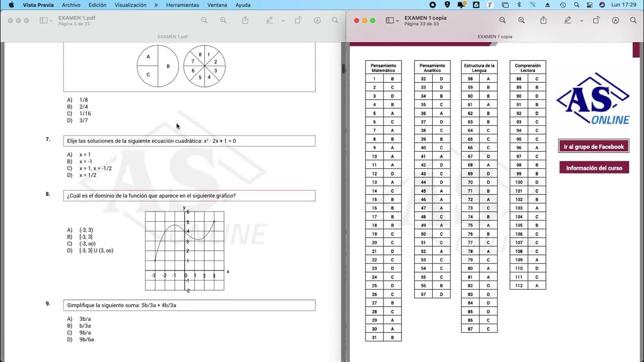Click the AS Online logo
This screenshot has width=644, height=362.
[x=594, y=99]
